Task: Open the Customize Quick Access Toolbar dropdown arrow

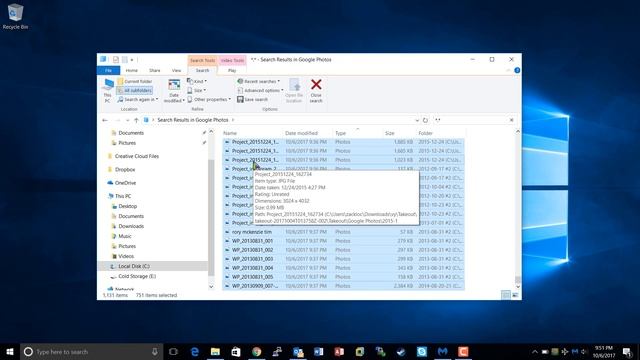Action: point(132,60)
